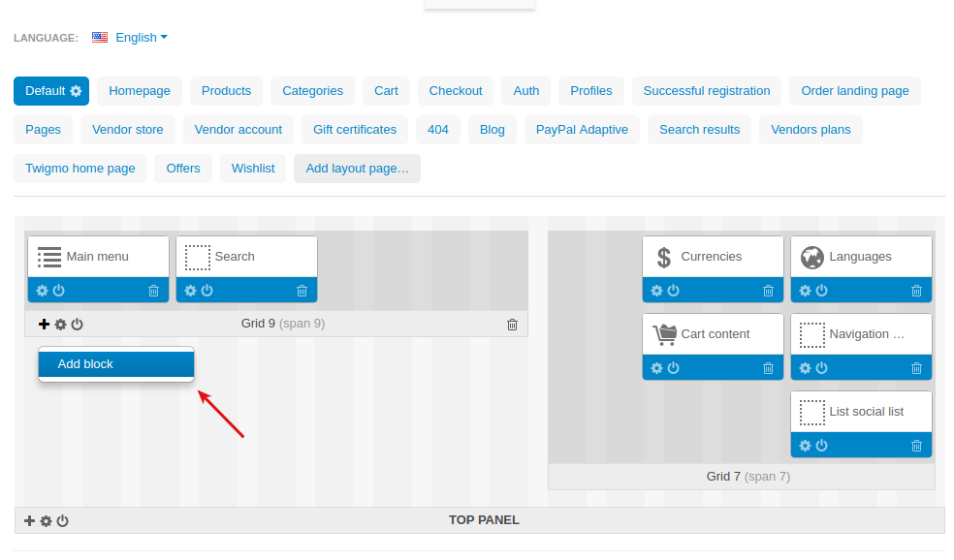
Task: Toggle power status of Main menu block
Action: pyautogui.click(x=58, y=291)
